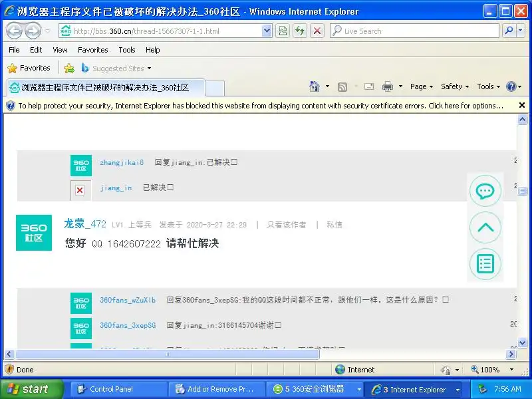Open the Favorites menu
Screen dimensions: 532x399
point(92,50)
